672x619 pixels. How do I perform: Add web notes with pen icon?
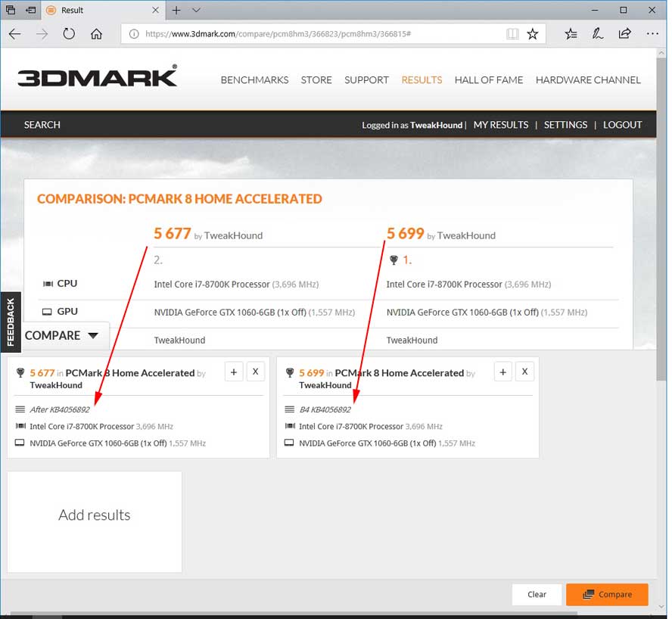coord(597,34)
